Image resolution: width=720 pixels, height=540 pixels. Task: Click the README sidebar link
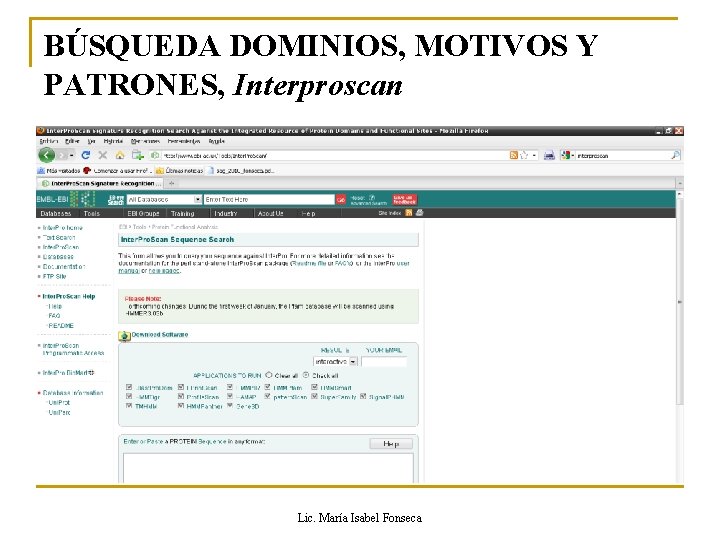(61, 326)
